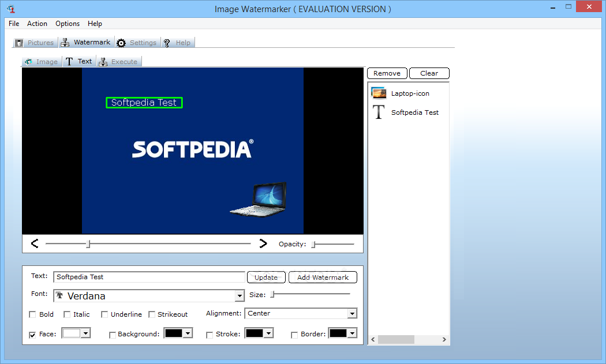Open the Action menu
The height and width of the screenshot is (364, 606).
point(37,24)
